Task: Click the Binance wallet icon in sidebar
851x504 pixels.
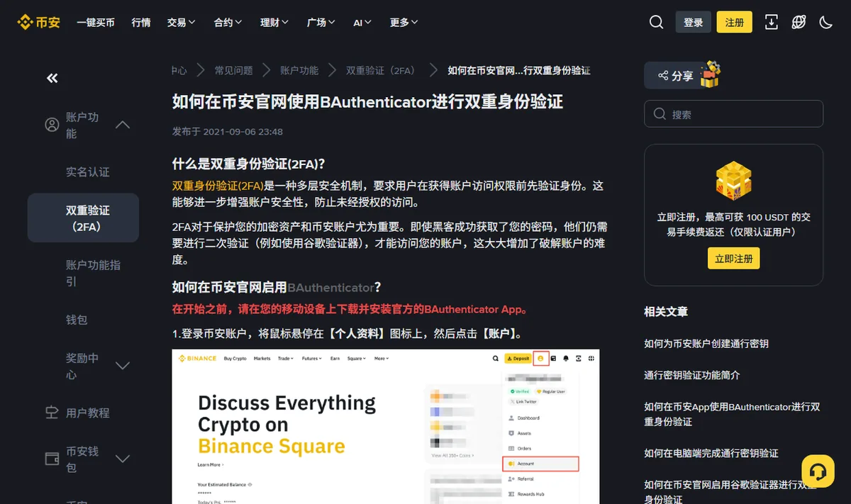Action: coord(52,459)
